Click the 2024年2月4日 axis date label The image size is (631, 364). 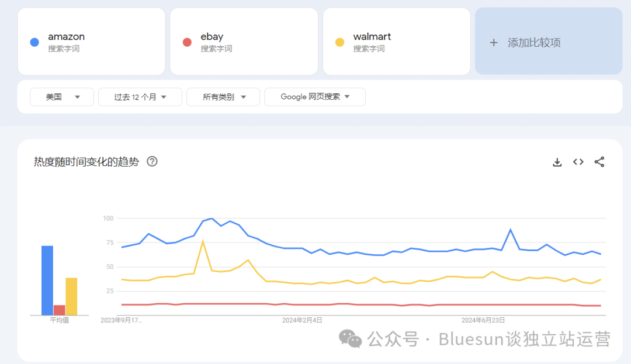click(x=302, y=320)
